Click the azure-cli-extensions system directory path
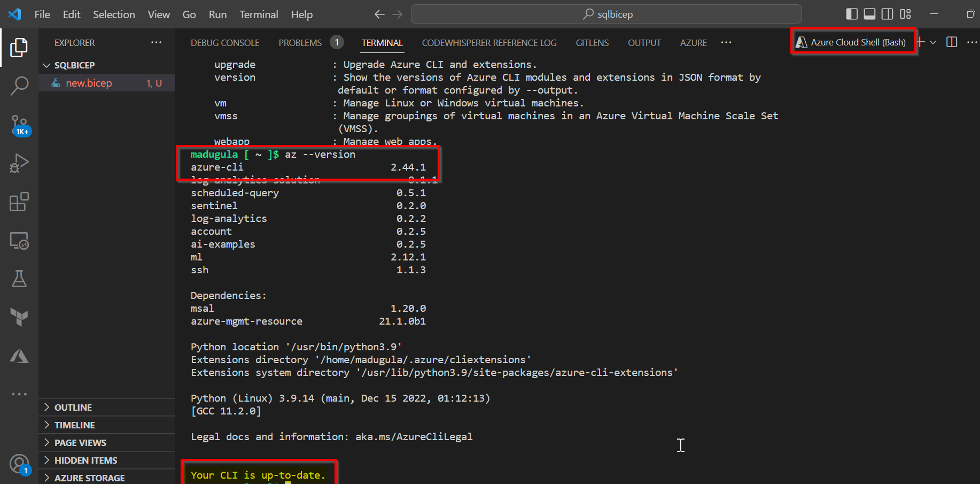 pos(517,373)
